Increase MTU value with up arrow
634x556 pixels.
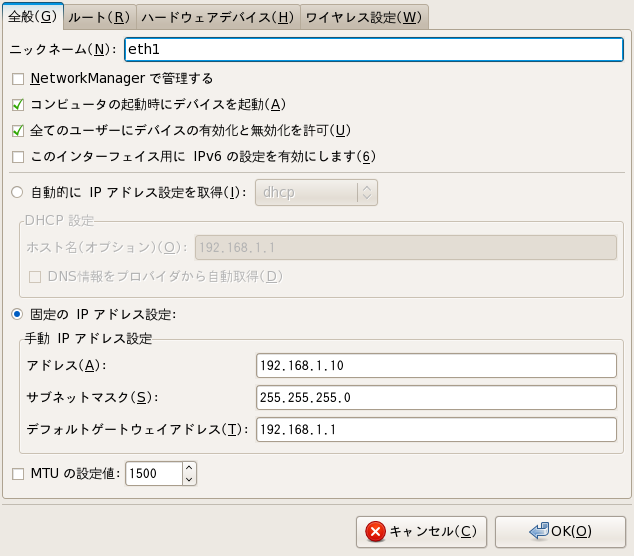(x=189, y=467)
